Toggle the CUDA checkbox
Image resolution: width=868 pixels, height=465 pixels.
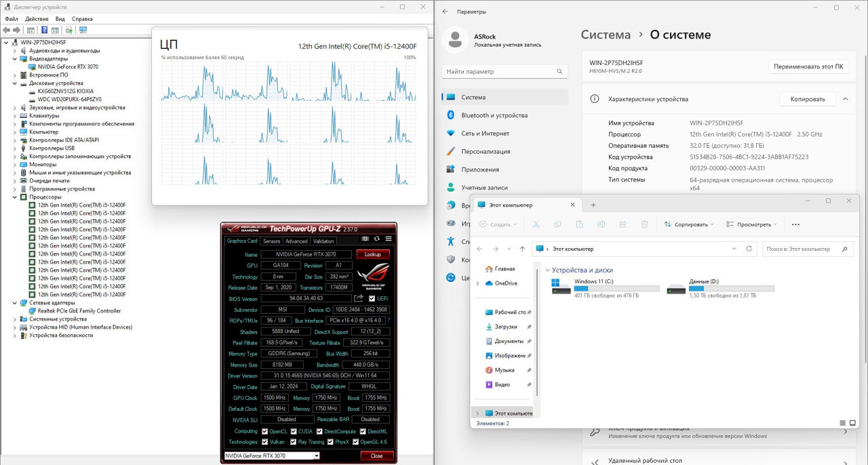point(294,431)
